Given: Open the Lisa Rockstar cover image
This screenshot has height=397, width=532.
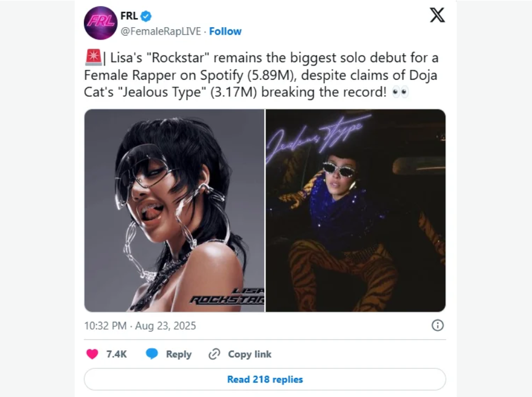Looking at the screenshot, I should (x=174, y=210).
